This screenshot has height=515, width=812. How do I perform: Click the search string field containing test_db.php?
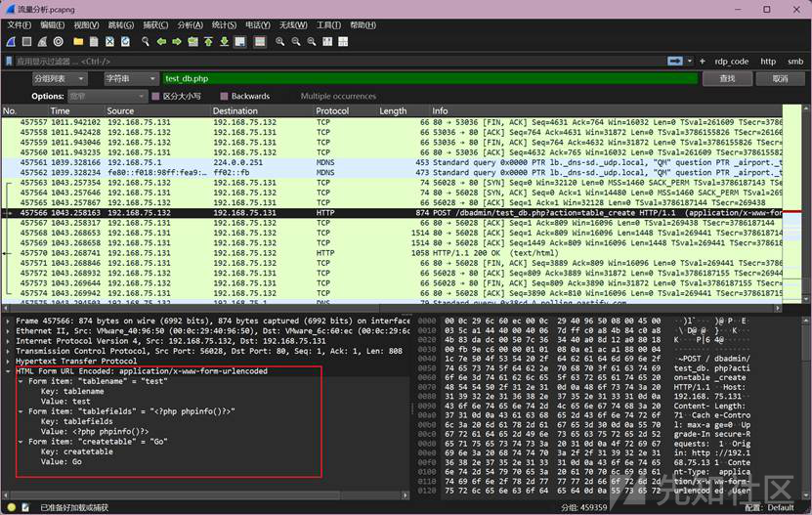coord(429,79)
